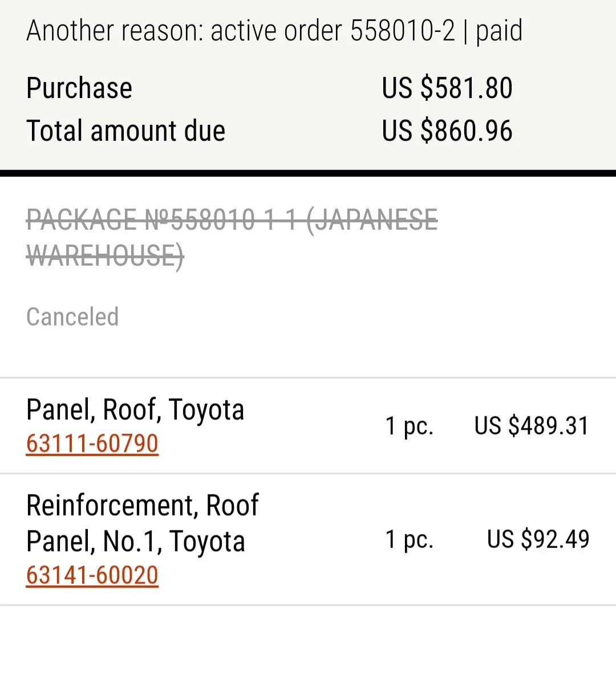
Task: Click the struck-through 'WAREHOUSE)' text
Action: tap(105, 255)
